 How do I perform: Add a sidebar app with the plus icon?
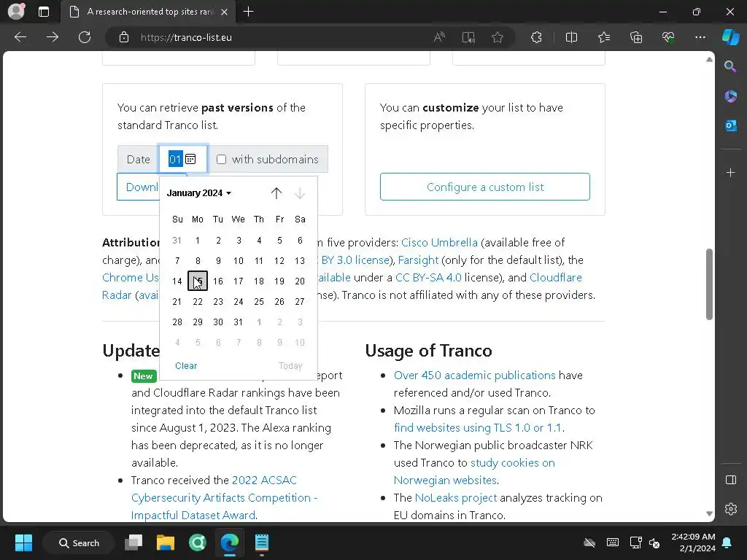click(730, 172)
